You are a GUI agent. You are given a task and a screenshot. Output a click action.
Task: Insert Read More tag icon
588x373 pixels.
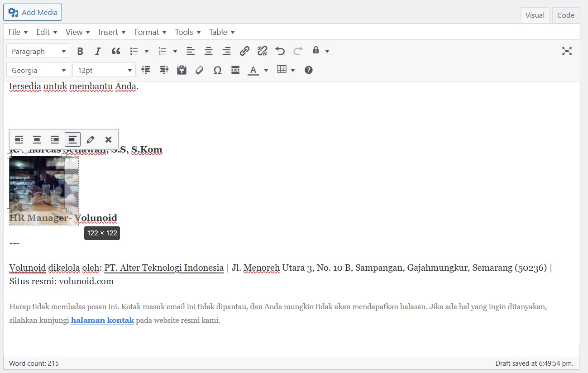(x=235, y=70)
